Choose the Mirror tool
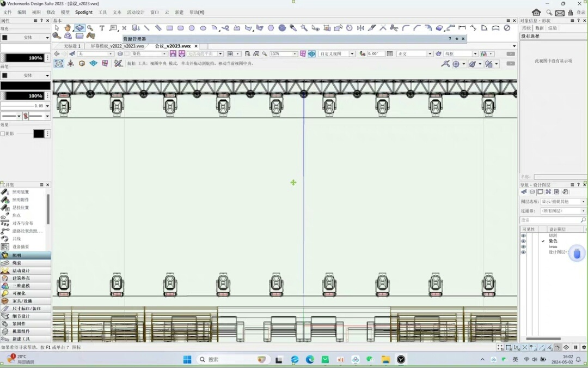Viewport: 588px width, 368px height. (360, 28)
